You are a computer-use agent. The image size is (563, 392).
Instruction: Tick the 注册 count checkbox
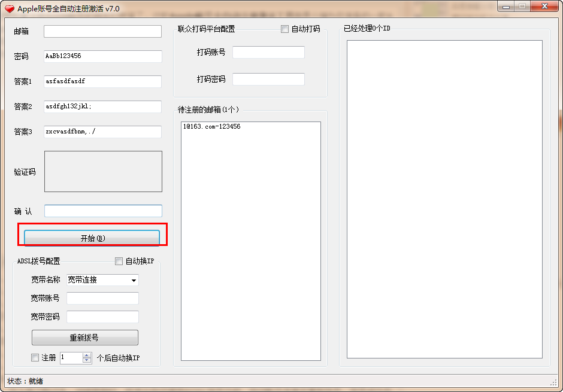tap(35, 357)
